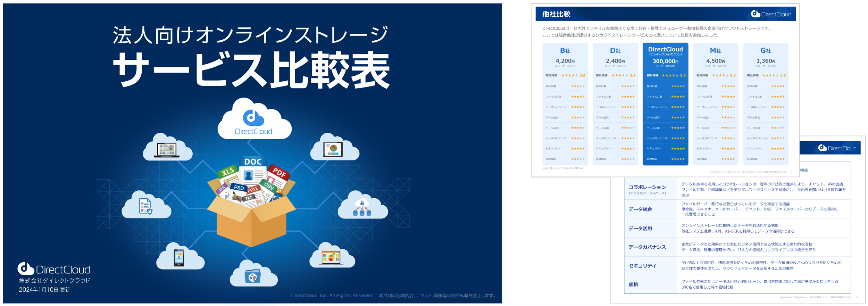
Task: Click the 他社比較 slide title
Action: pos(556,14)
